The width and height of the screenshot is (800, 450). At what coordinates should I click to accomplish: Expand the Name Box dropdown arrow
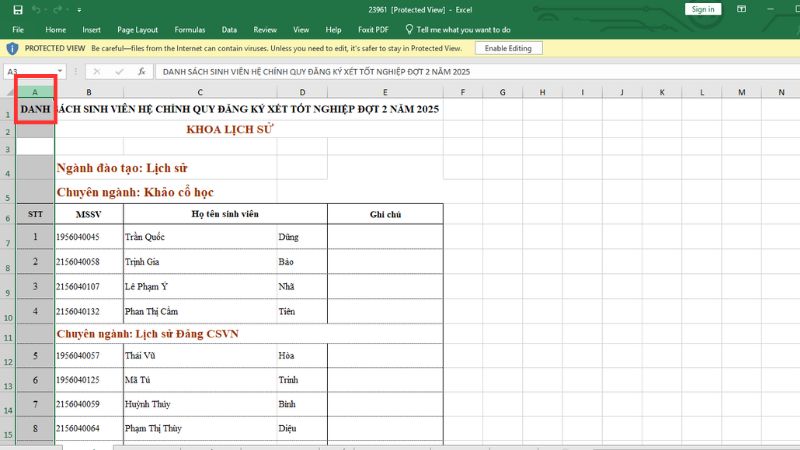pyautogui.click(x=60, y=72)
